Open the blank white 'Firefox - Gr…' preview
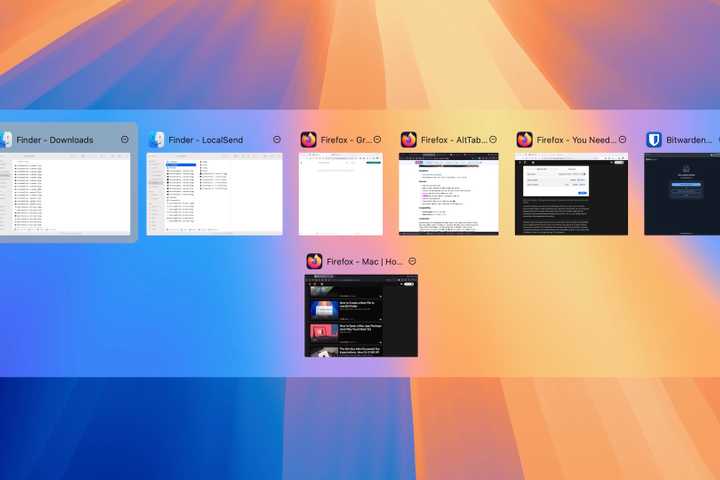 point(341,194)
